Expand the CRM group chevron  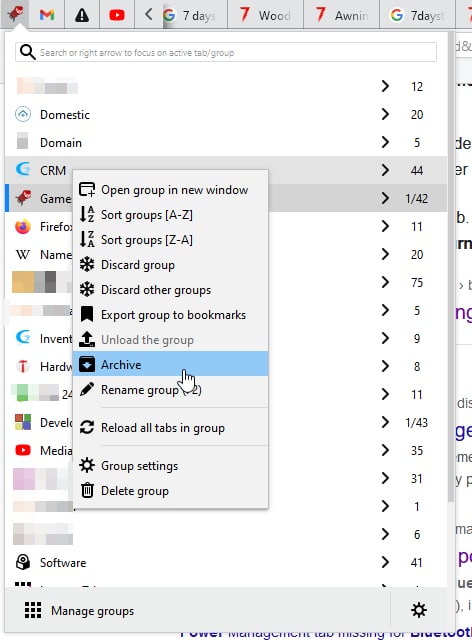click(385, 170)
